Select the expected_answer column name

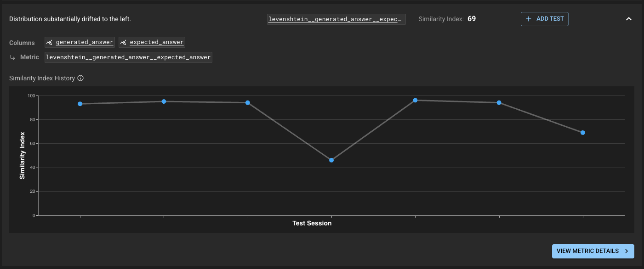pos(157,42)
